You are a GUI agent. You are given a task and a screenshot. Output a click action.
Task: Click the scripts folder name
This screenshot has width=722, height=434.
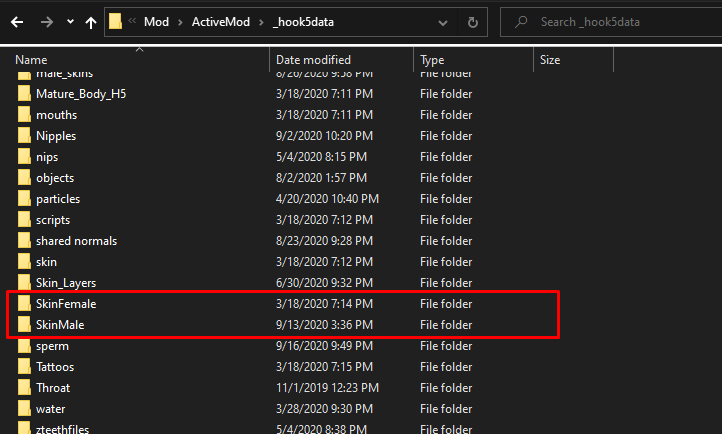(53, 220)
